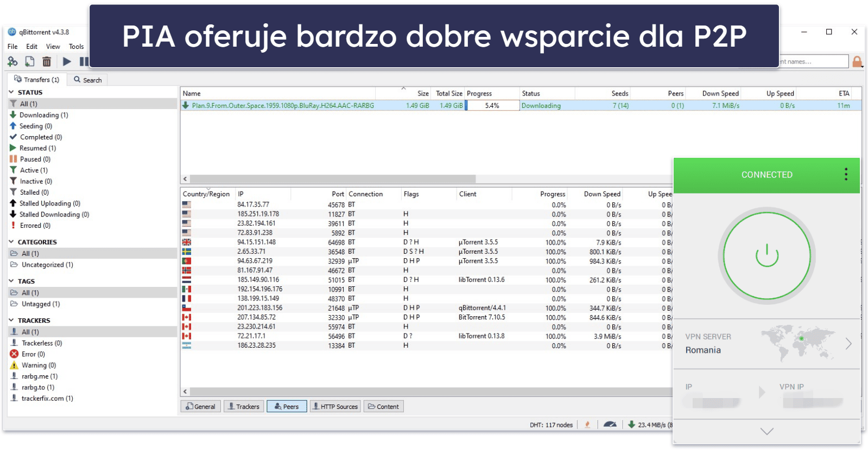The width and height of the screenshot is (868, 455).
Task: Toggle the PIA VPN power button
Action: tap(767, 255)
